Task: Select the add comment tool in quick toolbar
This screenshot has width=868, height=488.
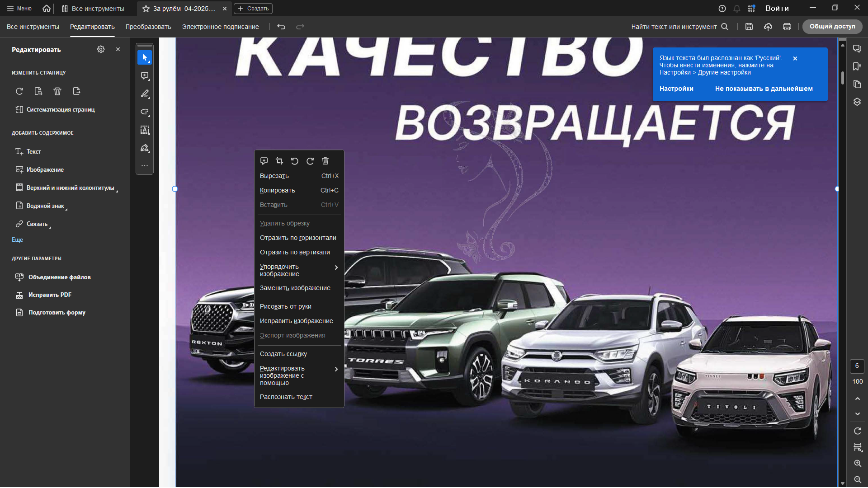Action: point(145,76)
